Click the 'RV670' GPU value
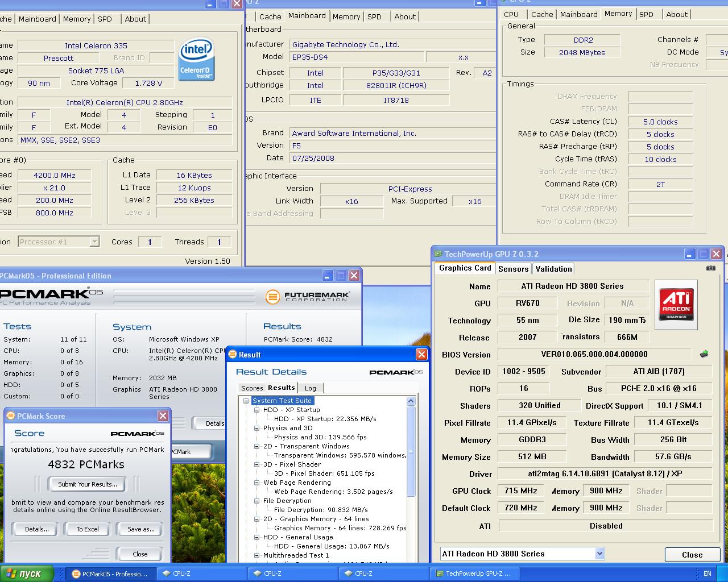 click(528, 303)
